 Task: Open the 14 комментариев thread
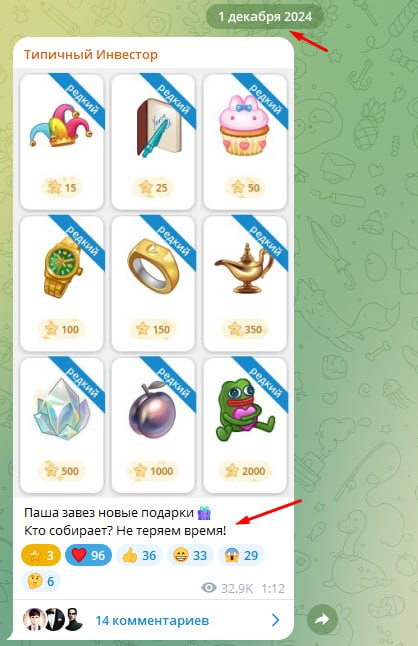[x=153, y=620]
